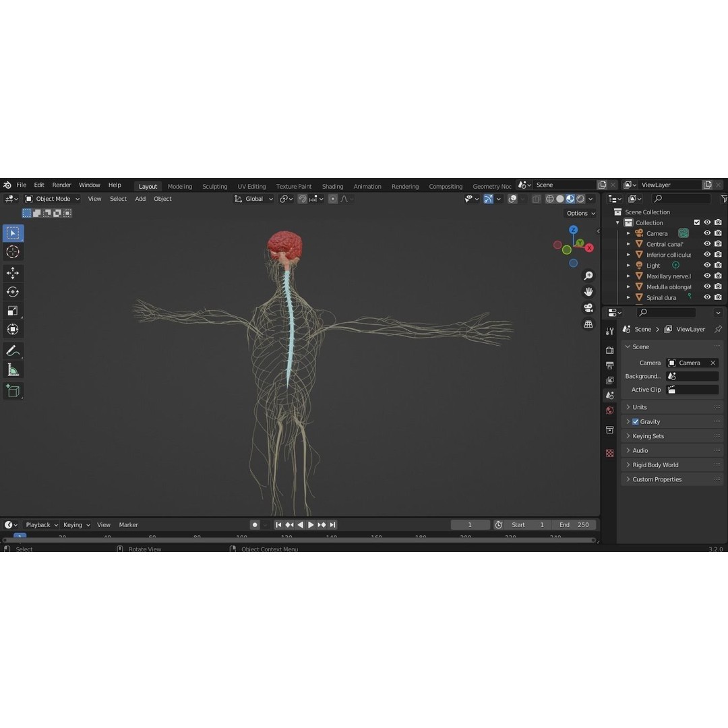This screenshot has width=728, height=728.
Task: Open the Render Properties tab
Action: pyautogui.click(x=610, y=348)
